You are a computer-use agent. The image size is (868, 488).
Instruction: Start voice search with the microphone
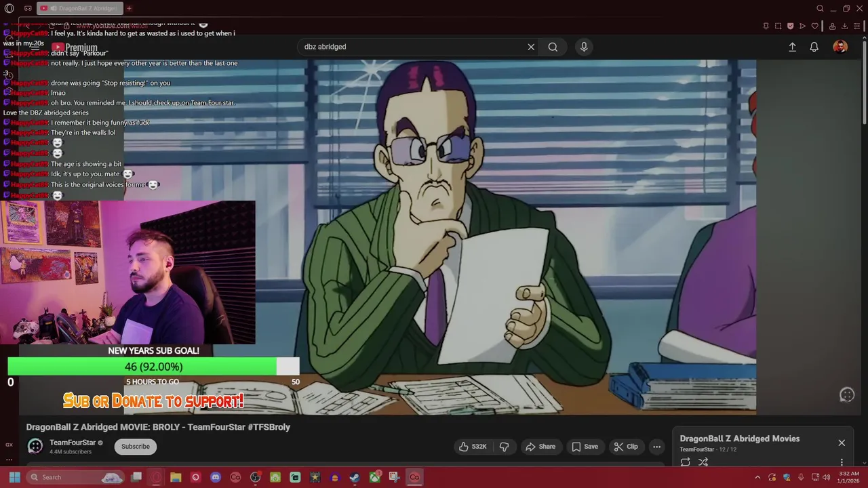584,47
